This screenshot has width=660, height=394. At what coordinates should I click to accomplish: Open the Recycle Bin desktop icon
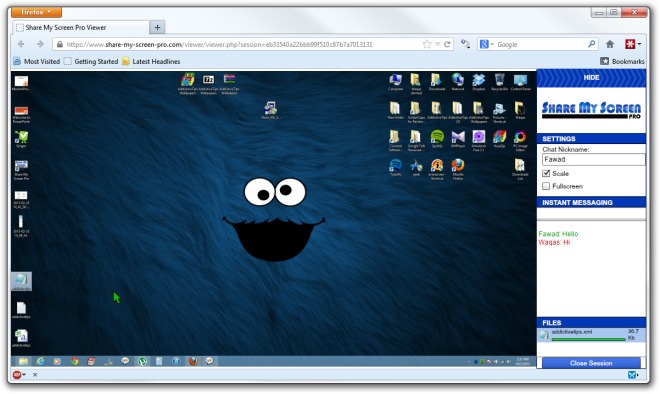499,82
